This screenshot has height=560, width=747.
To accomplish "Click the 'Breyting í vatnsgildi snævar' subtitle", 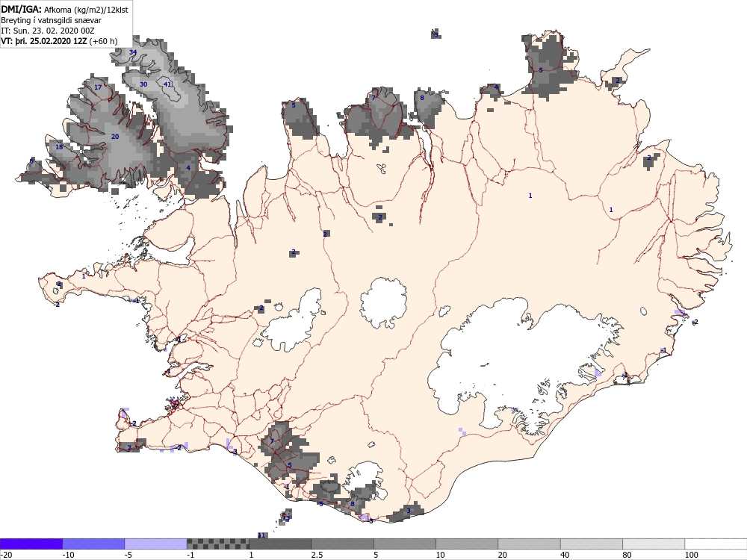I will pos(51,20).
